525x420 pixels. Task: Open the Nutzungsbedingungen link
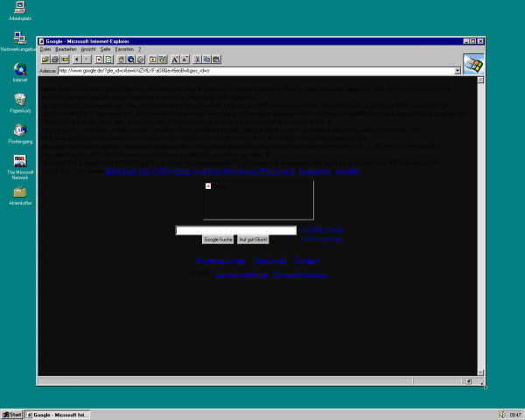301,274
